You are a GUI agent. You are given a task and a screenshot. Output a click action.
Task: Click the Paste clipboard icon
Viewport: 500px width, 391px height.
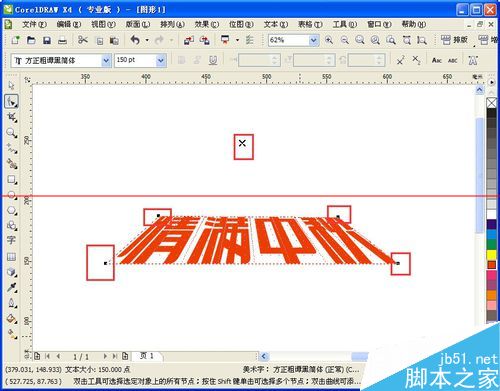[x=114, y=41]
